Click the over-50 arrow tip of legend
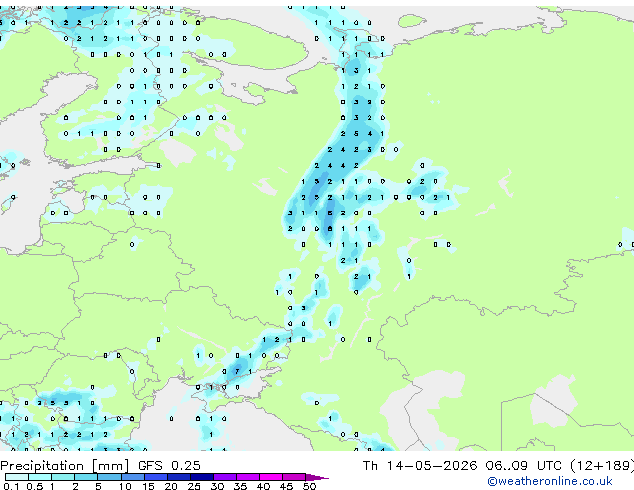 tap(317, 477)
